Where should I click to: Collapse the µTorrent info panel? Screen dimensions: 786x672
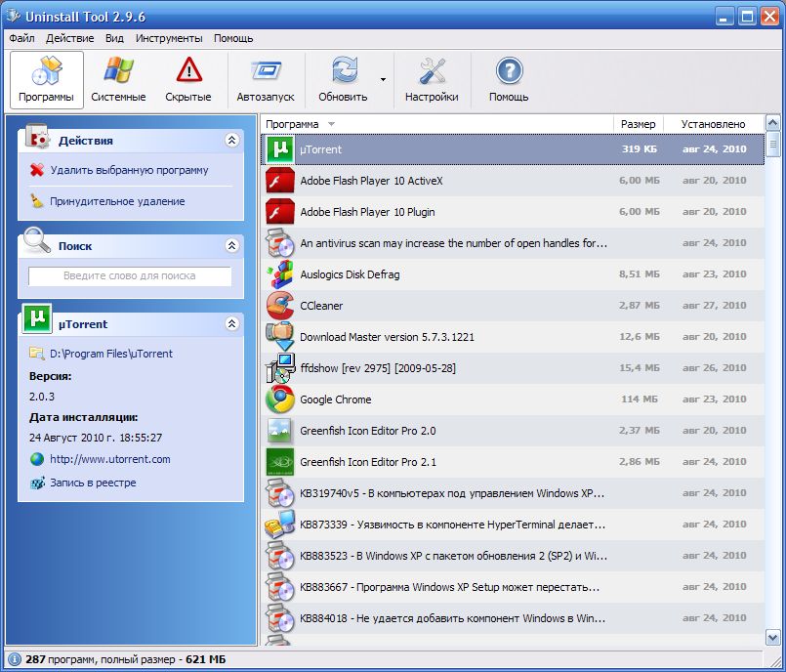tap(231, 323)
